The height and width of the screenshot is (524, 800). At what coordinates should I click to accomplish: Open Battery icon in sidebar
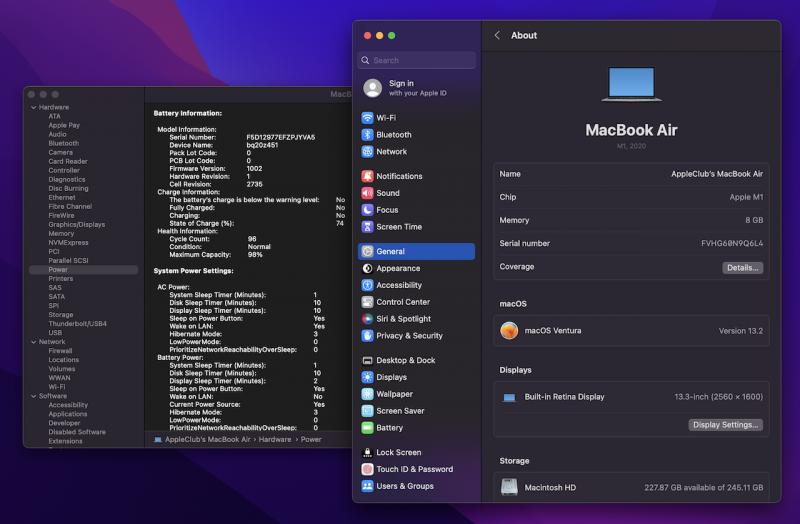pos(367,428)
